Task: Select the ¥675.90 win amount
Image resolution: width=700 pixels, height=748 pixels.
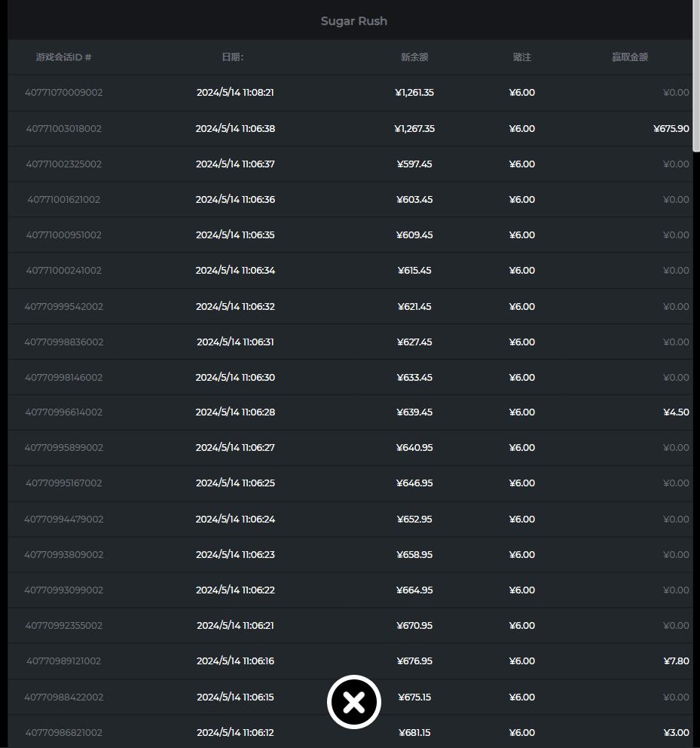Action: point(671,129)
